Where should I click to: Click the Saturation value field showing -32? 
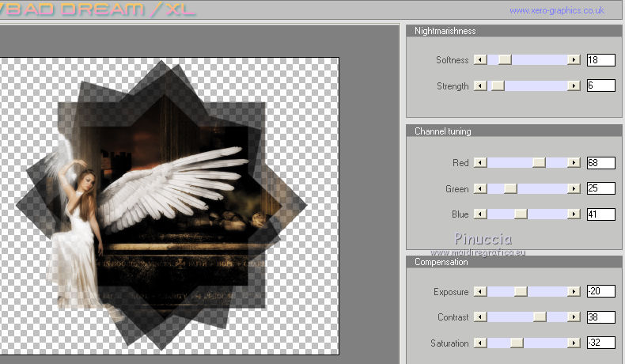[x=601, y=343]
